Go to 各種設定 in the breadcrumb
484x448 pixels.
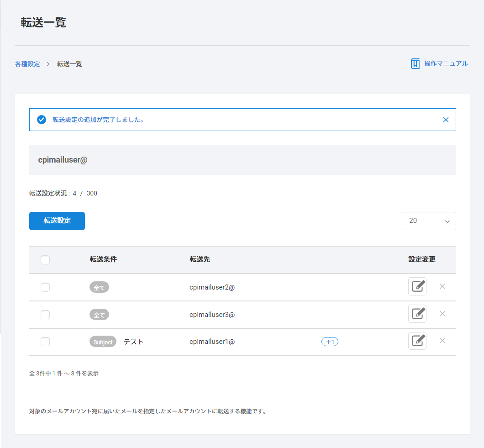coord(27,64)
